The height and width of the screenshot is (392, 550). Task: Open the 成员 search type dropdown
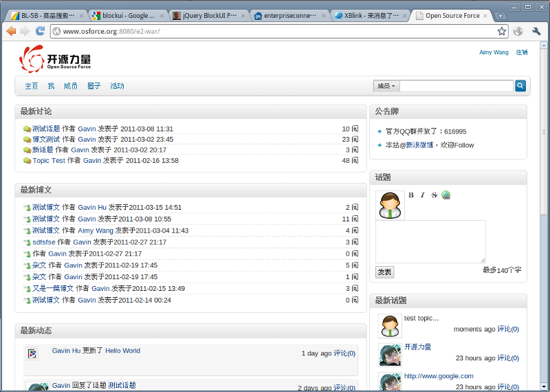click(386, 86)
